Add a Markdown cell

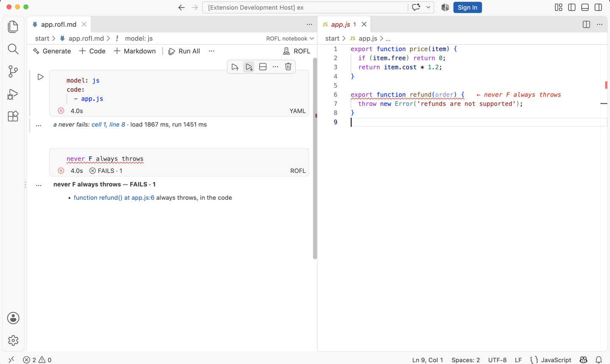tap(135, 51)
